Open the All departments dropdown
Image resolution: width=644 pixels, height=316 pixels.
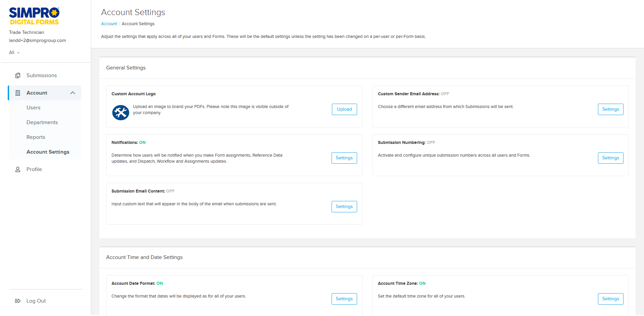click(x=14, y=52)
